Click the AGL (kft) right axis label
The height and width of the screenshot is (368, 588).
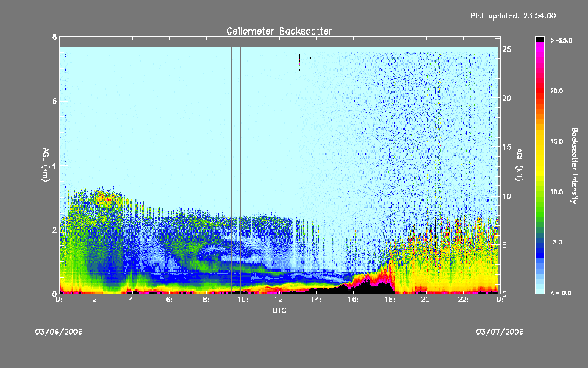(x=519, y=166)
